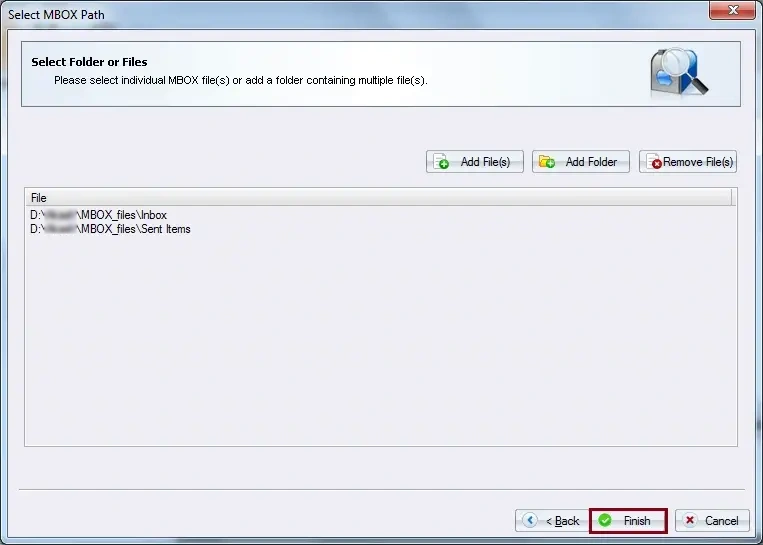Select the MBOX_files\Inbox entry in the list
Image resolution: width=763 pixels, height=545 pixels.
98,215
